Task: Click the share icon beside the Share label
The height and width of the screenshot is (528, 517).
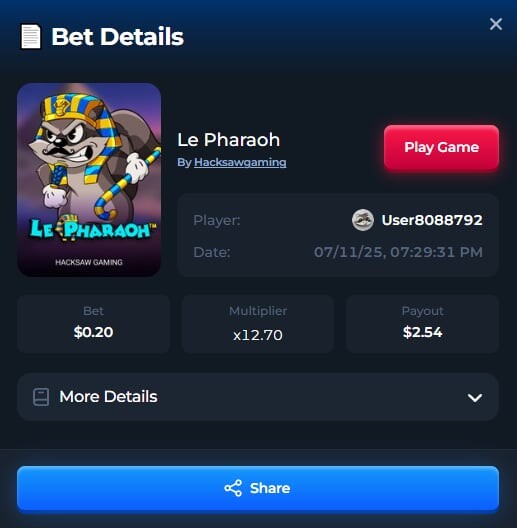Action: (233, 488)
